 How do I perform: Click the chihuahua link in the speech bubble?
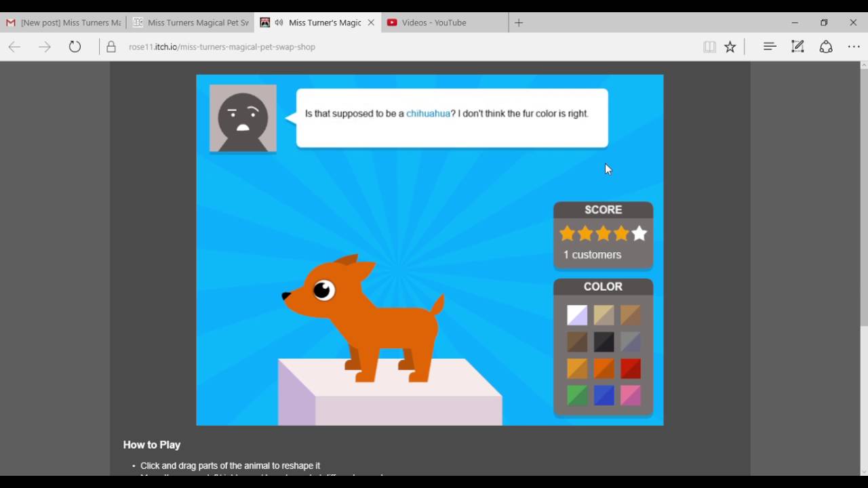(428, 114)
